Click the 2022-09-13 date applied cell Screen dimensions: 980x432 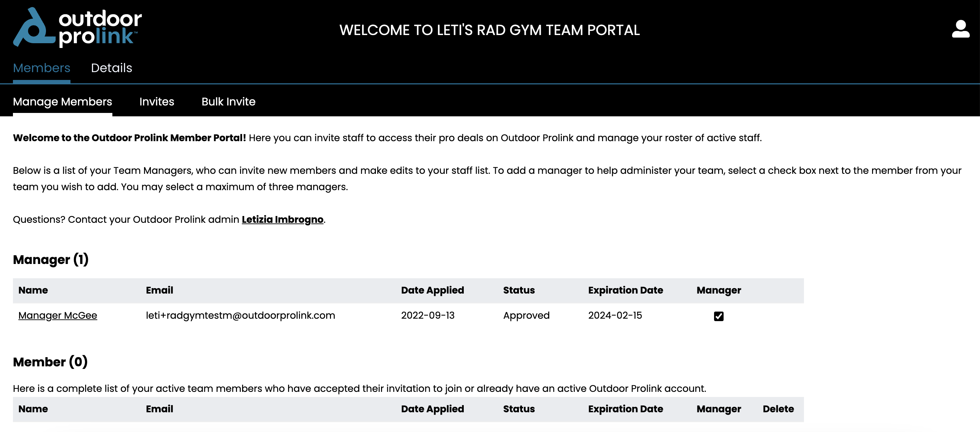point(428,315)
